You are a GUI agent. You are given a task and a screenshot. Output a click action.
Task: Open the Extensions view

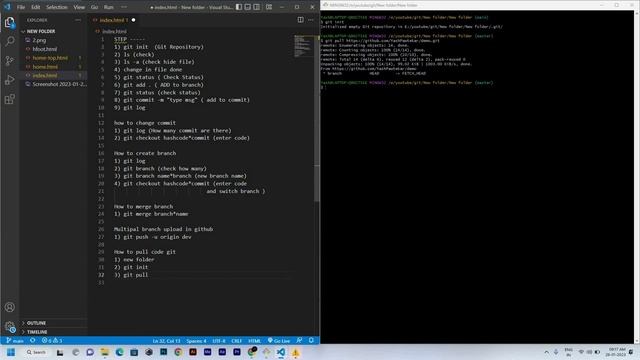click(10, 99)
